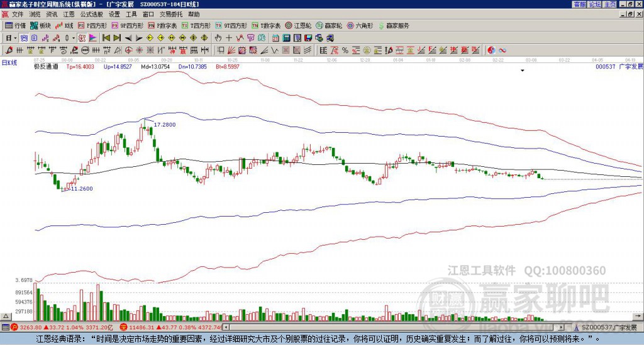
Task: Click the 论坛 forum link
Action: [x=595, y=4]
